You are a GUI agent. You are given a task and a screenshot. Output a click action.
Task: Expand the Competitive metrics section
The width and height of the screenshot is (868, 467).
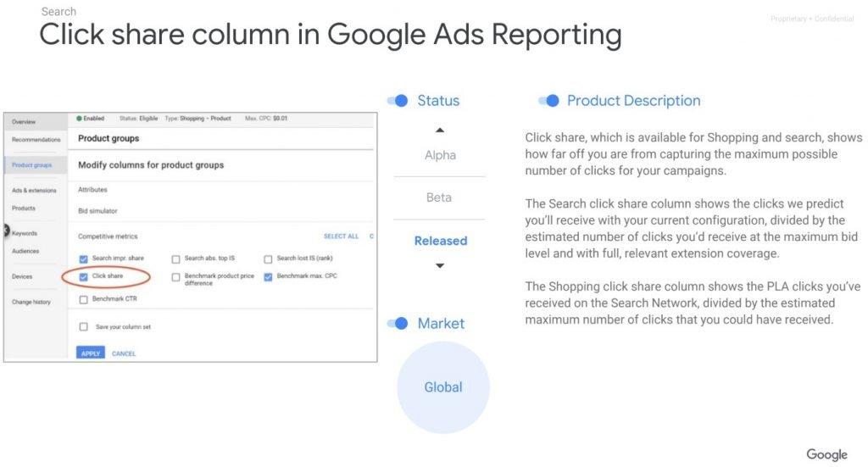[x=108, y=236]
